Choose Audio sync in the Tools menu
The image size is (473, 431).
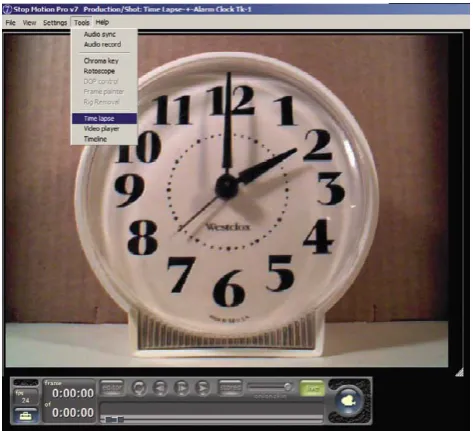point(100,34)
